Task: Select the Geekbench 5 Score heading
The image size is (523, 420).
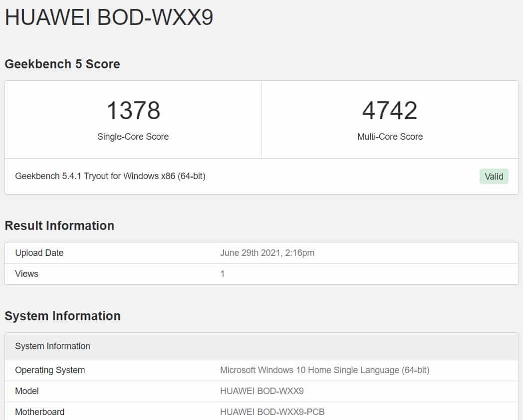Action: tap(62, 64)
